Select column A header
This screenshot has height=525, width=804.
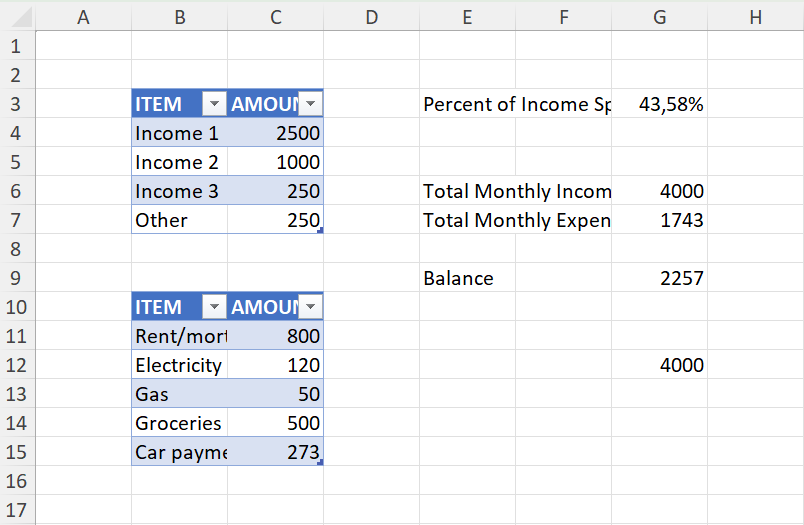(x=84, y=17)
